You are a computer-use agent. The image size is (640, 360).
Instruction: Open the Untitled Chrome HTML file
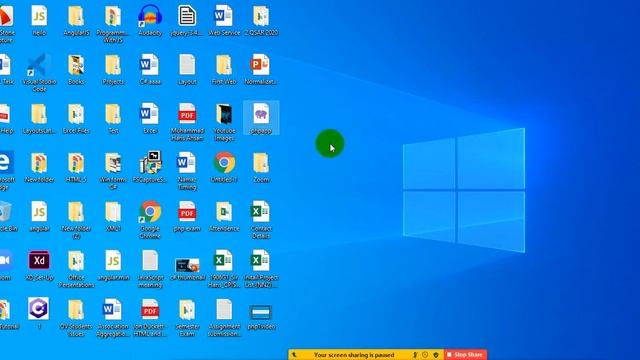224,167
